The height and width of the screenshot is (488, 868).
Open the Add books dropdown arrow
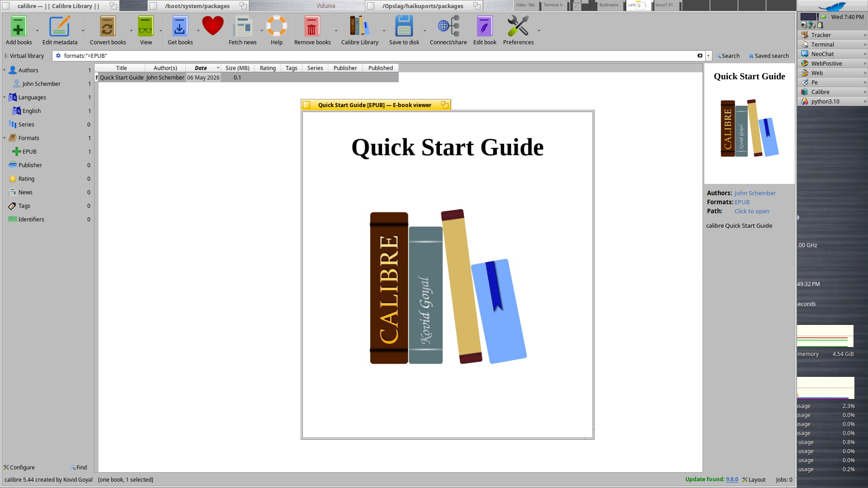tap(37, 31)
